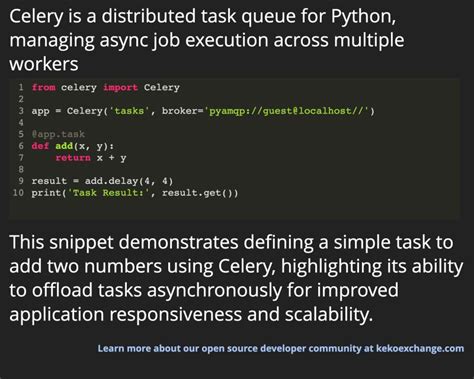Click line number 1 in the code gutter
This screenshot has height=379, width=474.
[21, 87]
